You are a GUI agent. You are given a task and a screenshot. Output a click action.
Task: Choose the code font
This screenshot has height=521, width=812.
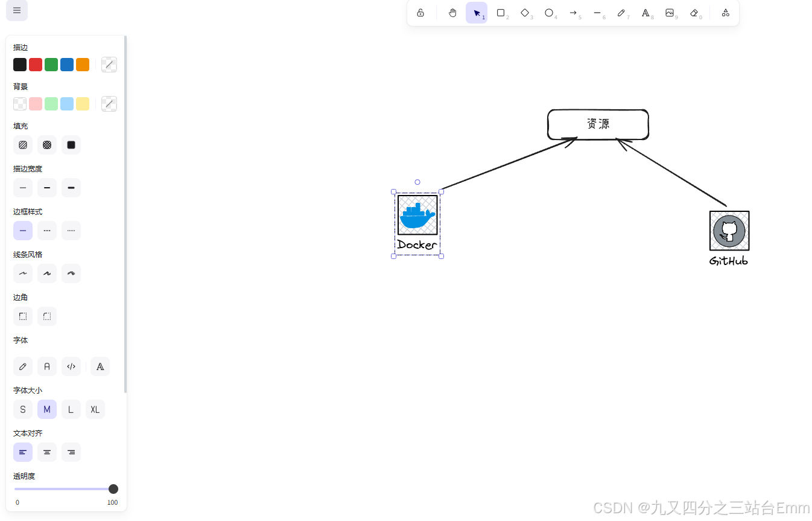(71, 366)
